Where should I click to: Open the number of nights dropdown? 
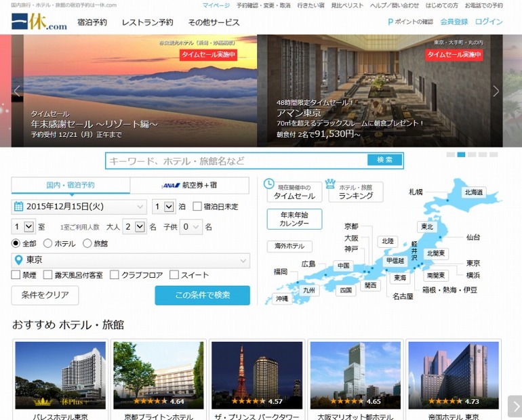click(164, 207)
